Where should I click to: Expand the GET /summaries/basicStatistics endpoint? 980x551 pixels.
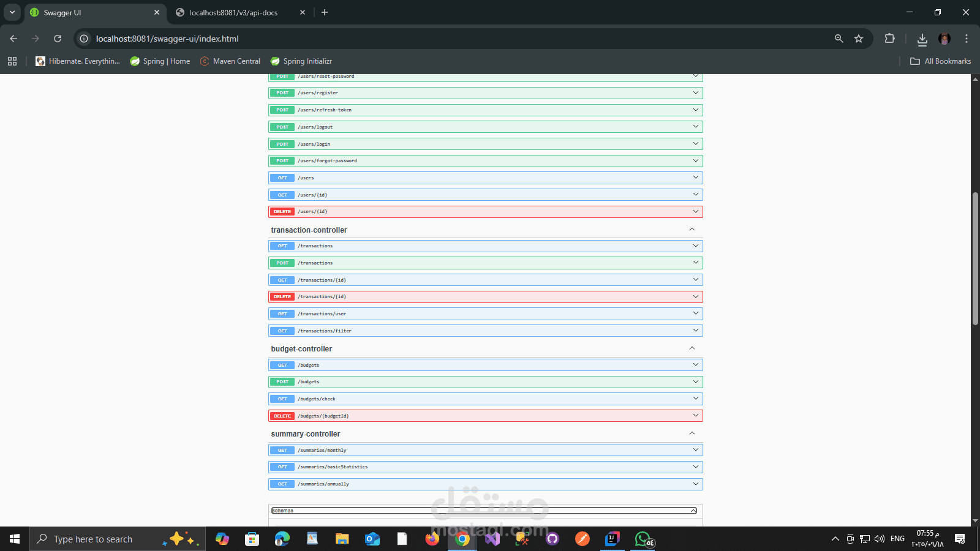click(x=486, y=467)
